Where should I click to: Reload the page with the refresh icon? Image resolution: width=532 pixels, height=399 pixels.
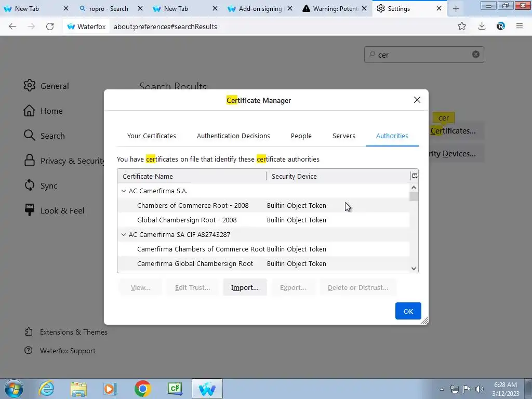tap(50, 26)
